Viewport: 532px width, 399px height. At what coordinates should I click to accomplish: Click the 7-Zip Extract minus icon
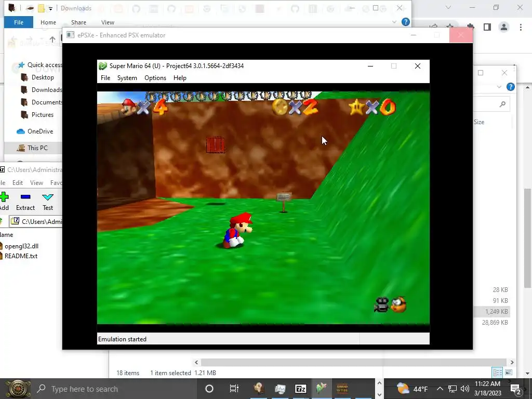pyautogui.click(x=25, y=197)
